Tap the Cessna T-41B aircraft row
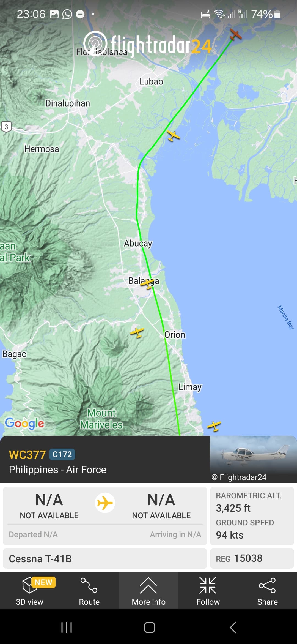The image size is (297, 644). 105,558
